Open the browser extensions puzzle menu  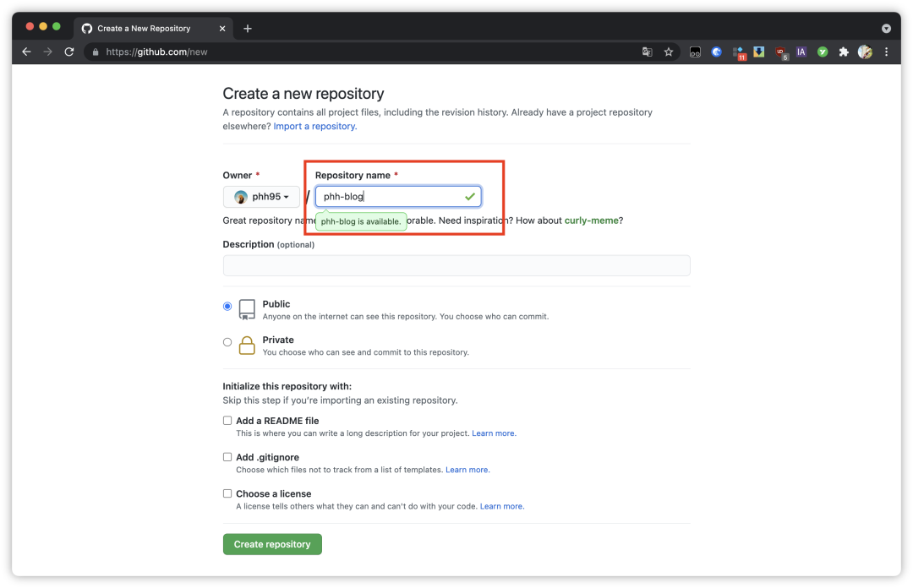(x=844, y=52)
